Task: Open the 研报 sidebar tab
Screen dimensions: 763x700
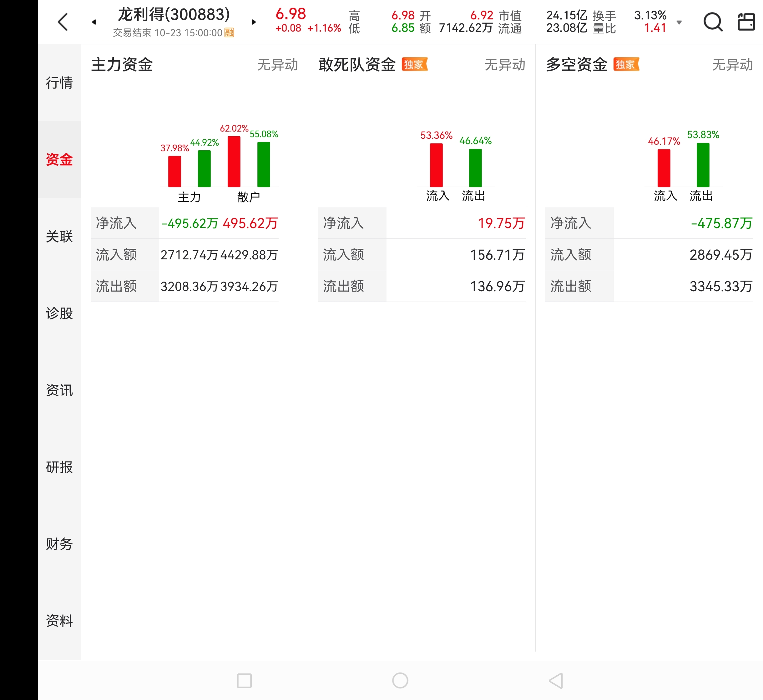Action: pos(59,467)
